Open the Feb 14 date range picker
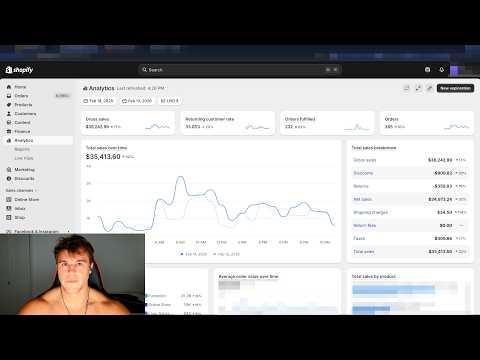This screenshot has height=360, width=480. pos(98,101)
